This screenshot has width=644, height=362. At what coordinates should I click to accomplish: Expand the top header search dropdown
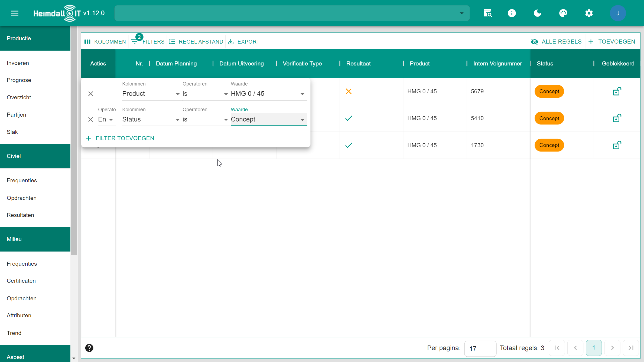[x=461, y=13]
